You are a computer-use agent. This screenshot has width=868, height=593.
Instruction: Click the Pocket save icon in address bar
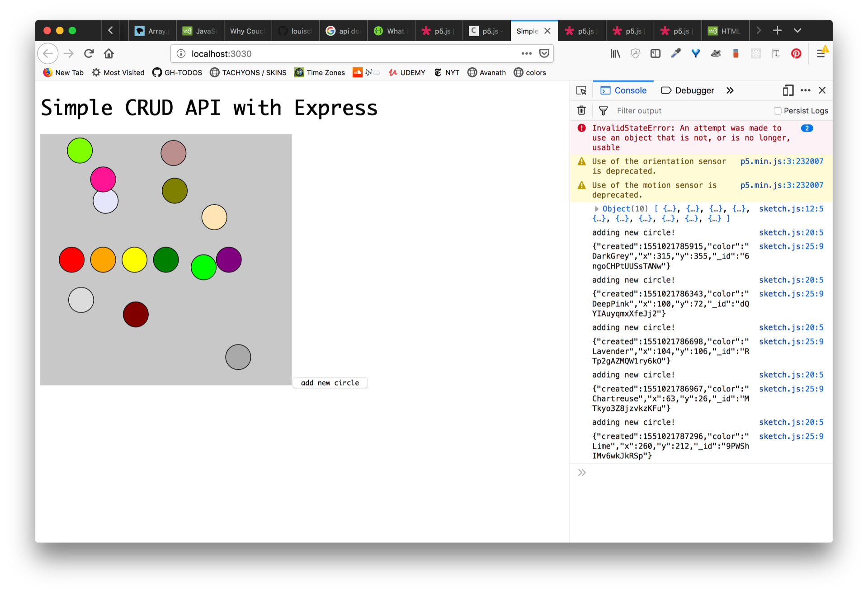(544, 53)
